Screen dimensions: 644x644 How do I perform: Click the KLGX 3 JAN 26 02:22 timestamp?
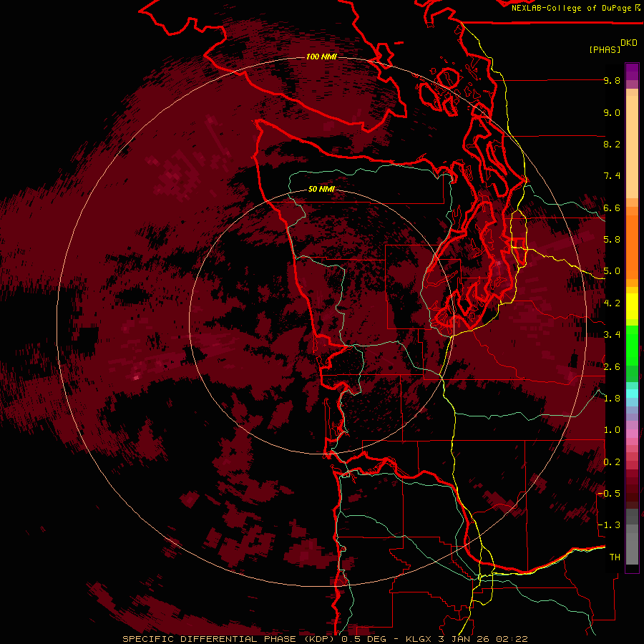(467, 639)
